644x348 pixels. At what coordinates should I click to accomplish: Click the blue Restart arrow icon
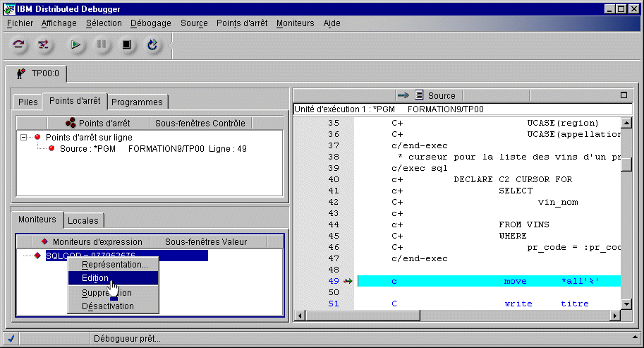coord(152,45)
